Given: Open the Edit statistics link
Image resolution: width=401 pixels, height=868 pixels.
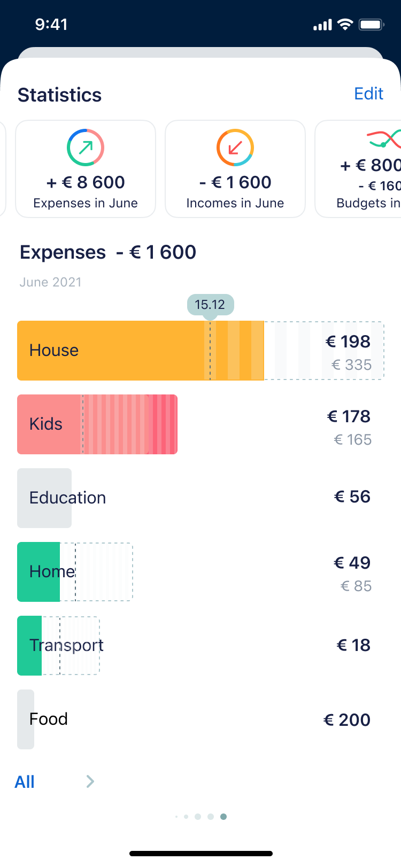Looking at the screenshot, I should click(x=368, y=94).
